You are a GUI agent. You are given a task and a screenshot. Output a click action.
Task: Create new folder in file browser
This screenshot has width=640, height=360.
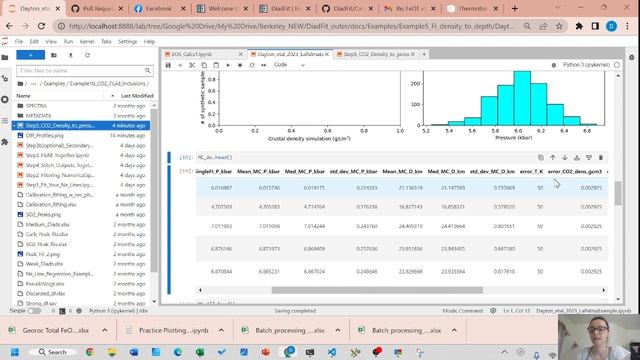[x=54, y=55]
